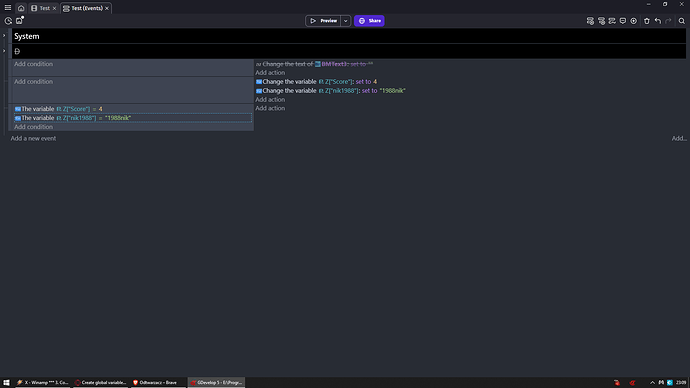Screen dimensions: 690x388
Task: Open the main hamburger menu
Action: click(x=7, y=7)
